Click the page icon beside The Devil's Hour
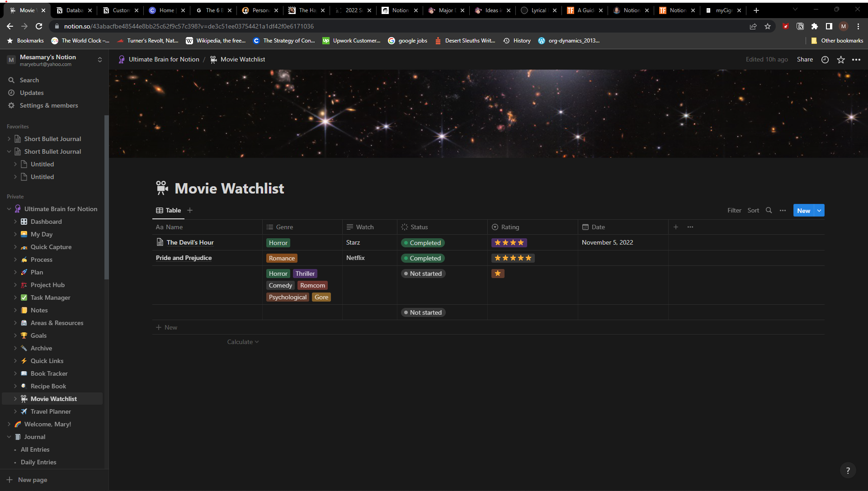This screenshot has height=491, width=868. 160,242
